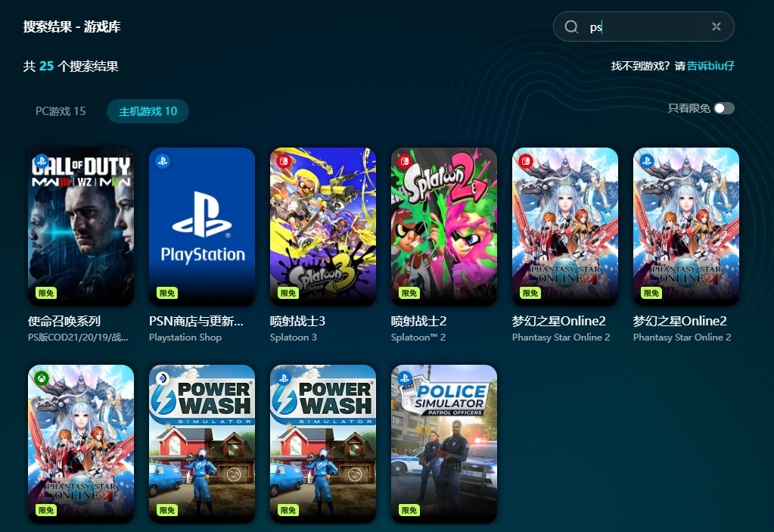Click the search magnifier icon

pos(571,27)
